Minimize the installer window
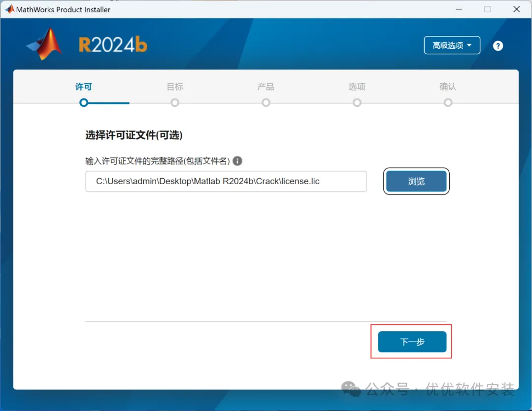The image size is (532, 411). pyautogui.click(x=459, y=9)
